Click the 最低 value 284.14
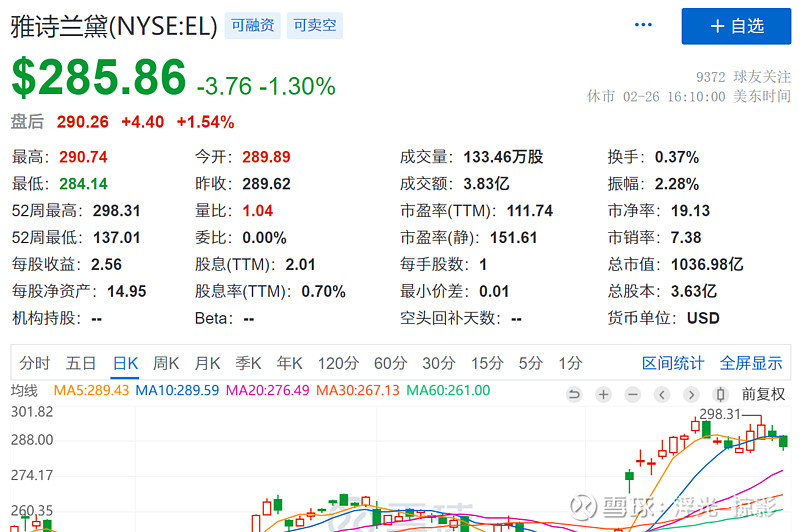The height and width of the screenshot is (532, 800). (83, 184)
